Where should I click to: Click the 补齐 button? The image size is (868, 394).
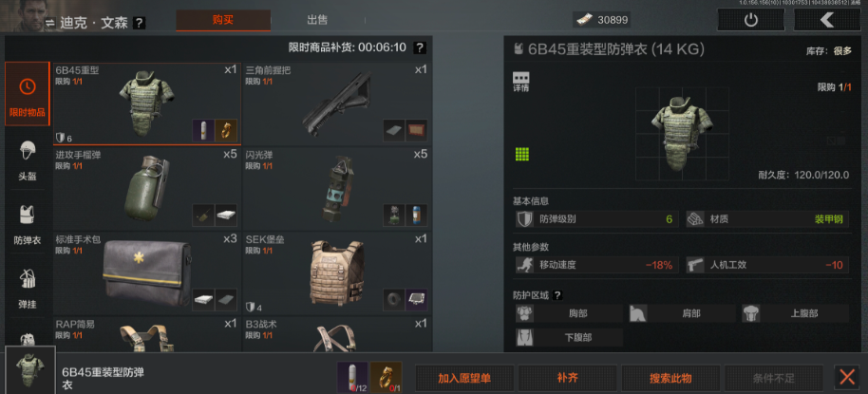[x=567, y=379]
